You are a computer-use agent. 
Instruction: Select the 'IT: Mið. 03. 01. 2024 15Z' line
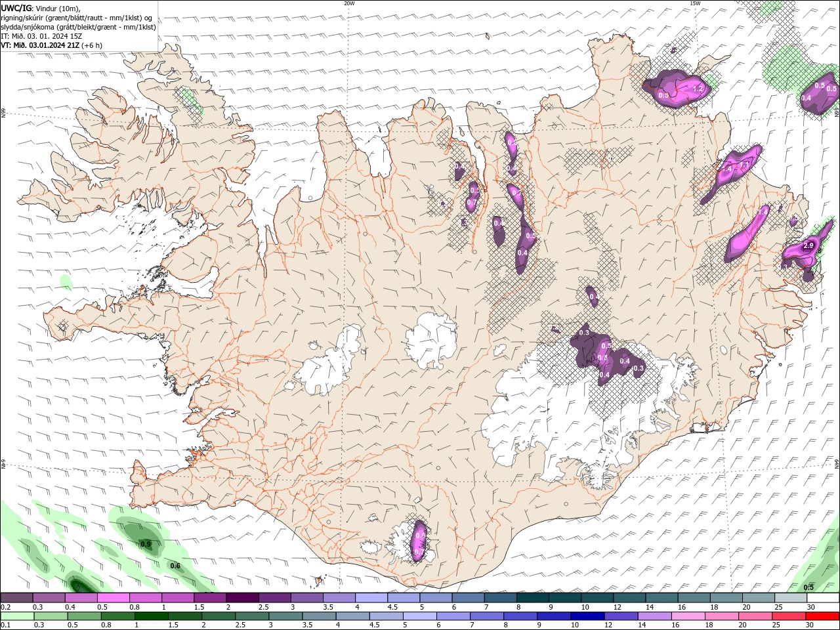41,36
